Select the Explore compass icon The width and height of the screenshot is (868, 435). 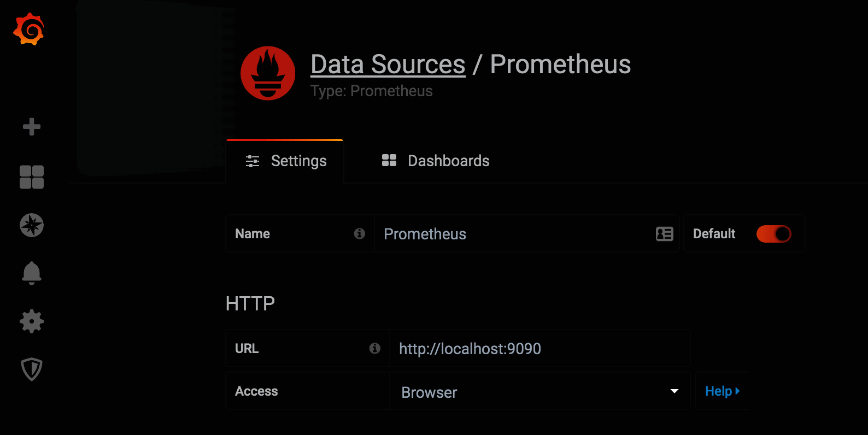click(31, 225)
